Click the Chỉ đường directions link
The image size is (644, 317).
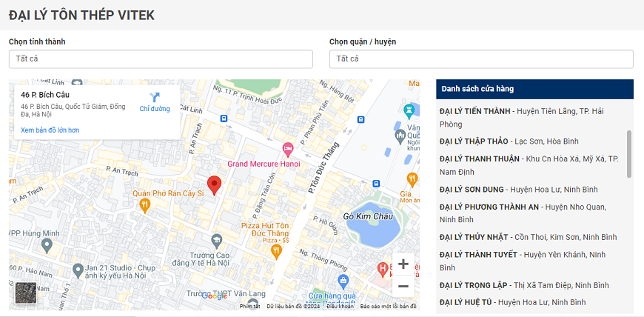tap(155, 109)
